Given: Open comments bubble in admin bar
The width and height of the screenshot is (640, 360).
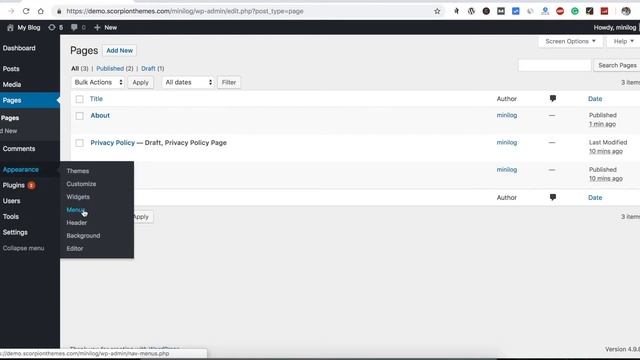Looking at the screenshot, I should tap(74, 27).
